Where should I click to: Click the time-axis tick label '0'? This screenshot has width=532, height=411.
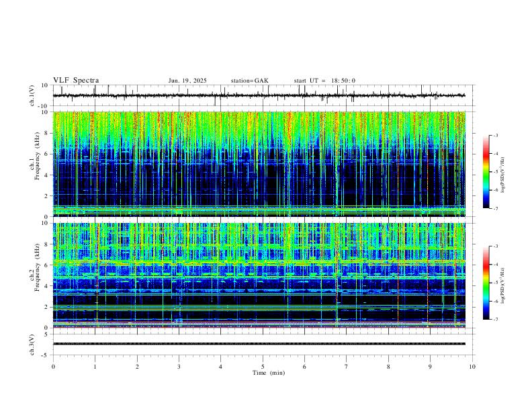point(53,367)
